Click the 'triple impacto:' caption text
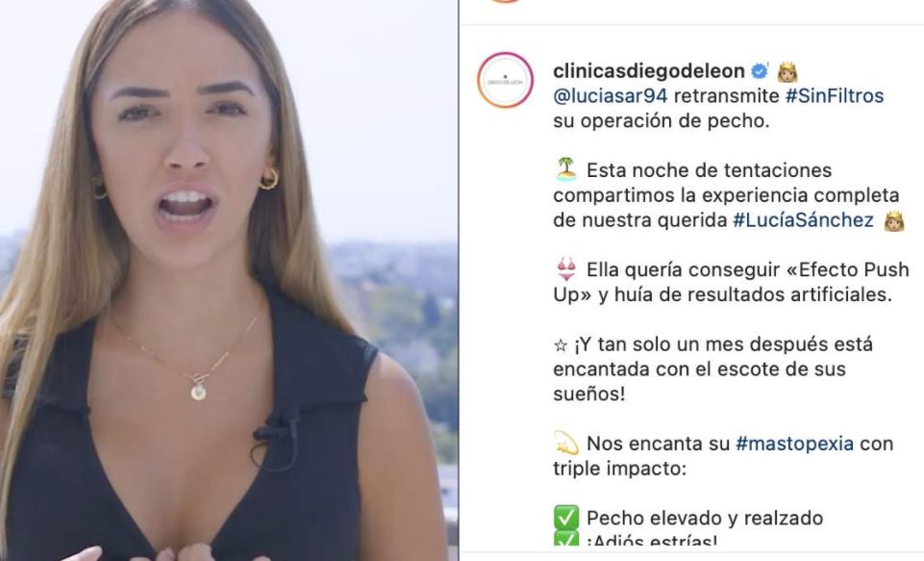Viewport: 924px width, 561px height. (619, 469)
